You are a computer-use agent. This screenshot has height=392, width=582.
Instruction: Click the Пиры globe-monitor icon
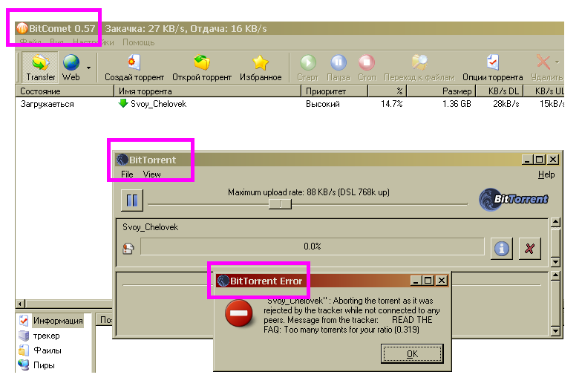24,365
